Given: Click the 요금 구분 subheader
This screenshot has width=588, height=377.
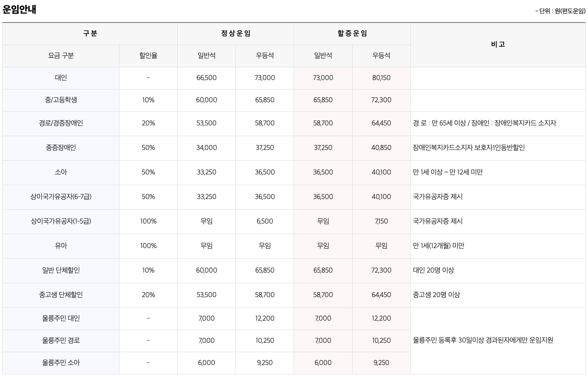Looking at the screenshot, I should [x=60, y=55].
